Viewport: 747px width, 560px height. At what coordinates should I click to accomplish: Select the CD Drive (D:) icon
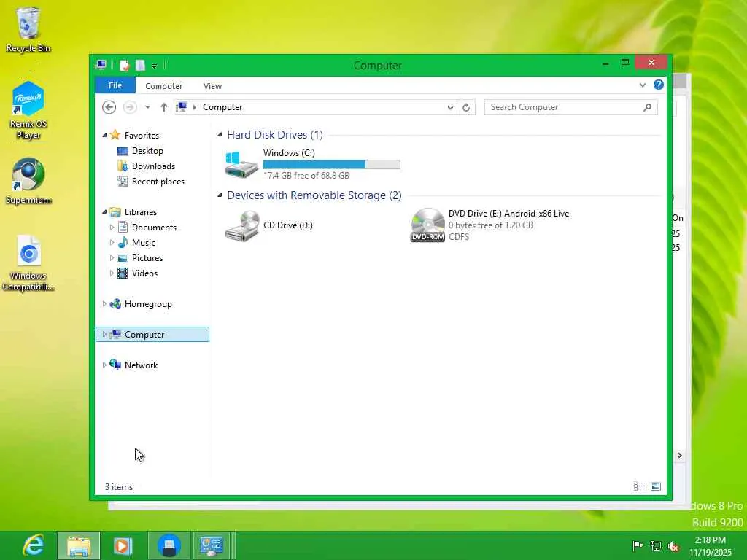[x=242, y=226]
